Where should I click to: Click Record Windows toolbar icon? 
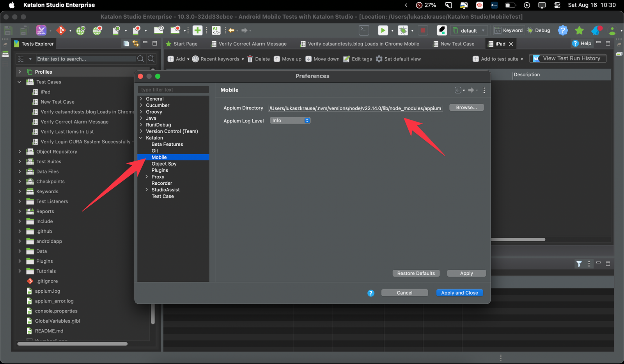[x=175, y=30]
